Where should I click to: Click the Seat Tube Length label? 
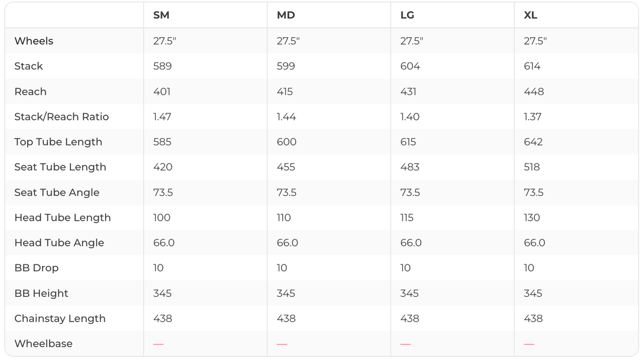coord(60,167)
